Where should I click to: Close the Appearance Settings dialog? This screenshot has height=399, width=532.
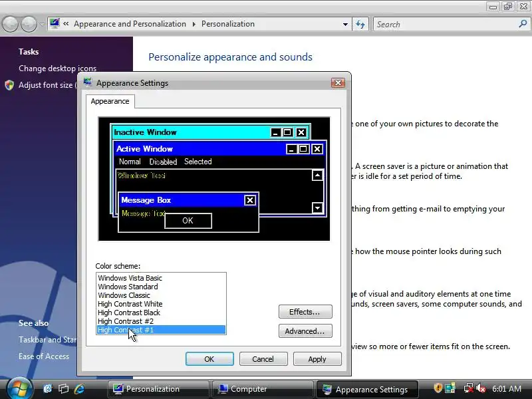pos(338,82)
